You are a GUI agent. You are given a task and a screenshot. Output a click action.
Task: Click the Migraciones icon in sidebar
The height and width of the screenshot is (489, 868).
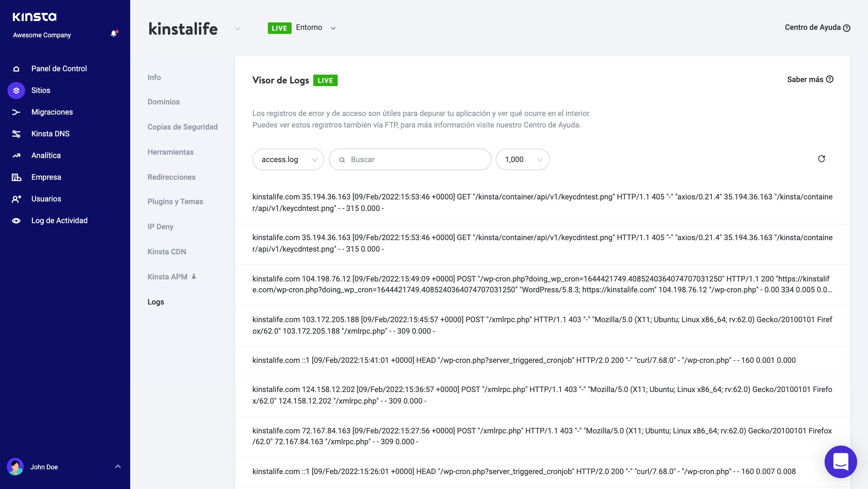pyautogui.click(x=16, y=112)
